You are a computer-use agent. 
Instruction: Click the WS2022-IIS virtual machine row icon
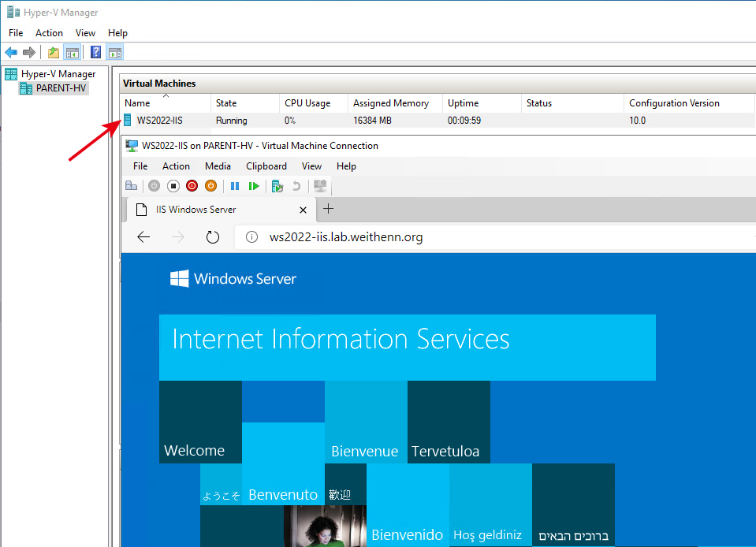127,120
